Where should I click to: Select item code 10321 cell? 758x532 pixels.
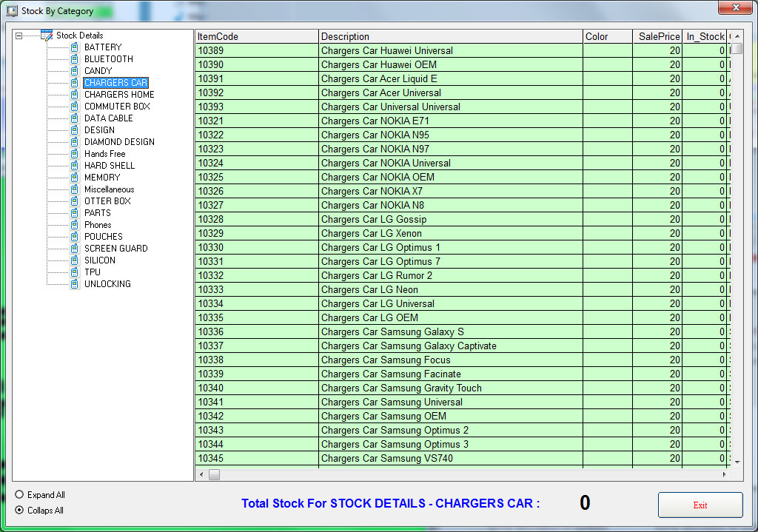(x=257, y=121)
